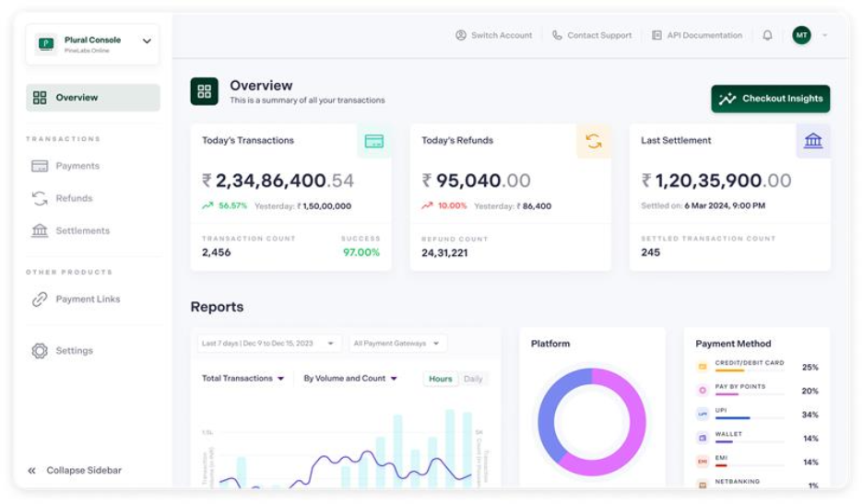This screenshot has width=863, height=504.
Task: Click the MT user avatar
Action: (x=801, y=35)
